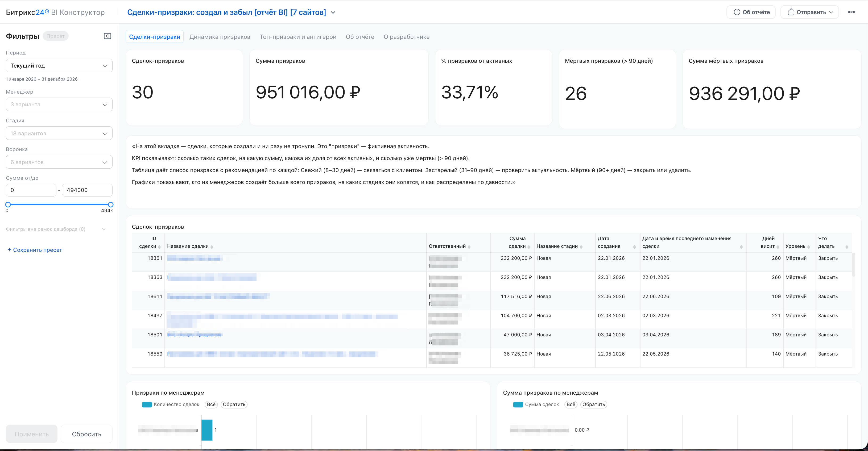Sort table by Ответственный column
Viewport: 868px width, 451px height.
click(469, 247)
